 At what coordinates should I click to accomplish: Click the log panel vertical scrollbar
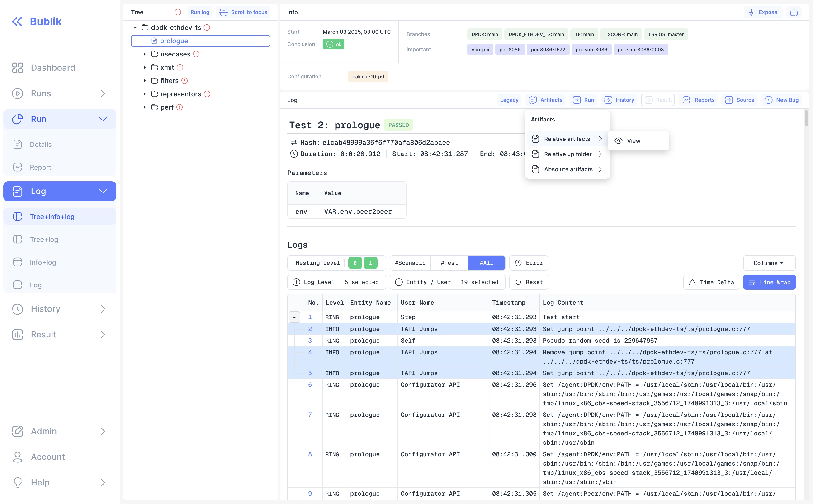[806, 118]
